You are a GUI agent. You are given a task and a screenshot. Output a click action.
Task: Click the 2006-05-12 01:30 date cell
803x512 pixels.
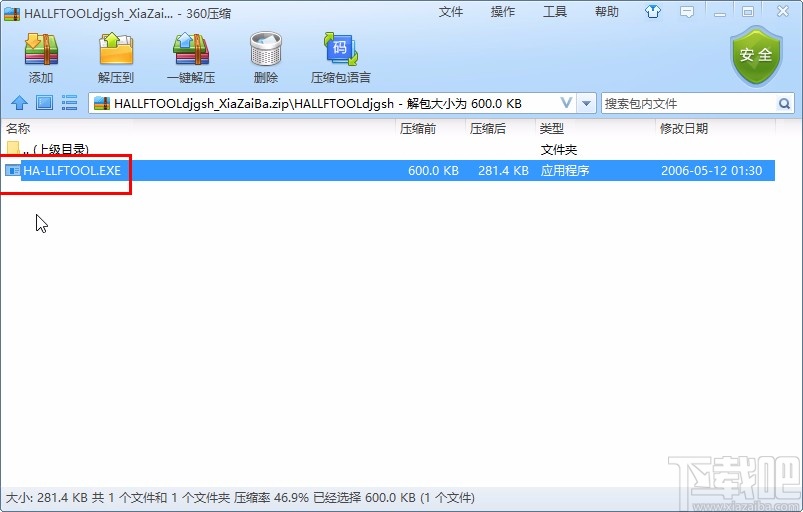pos(711,170)
